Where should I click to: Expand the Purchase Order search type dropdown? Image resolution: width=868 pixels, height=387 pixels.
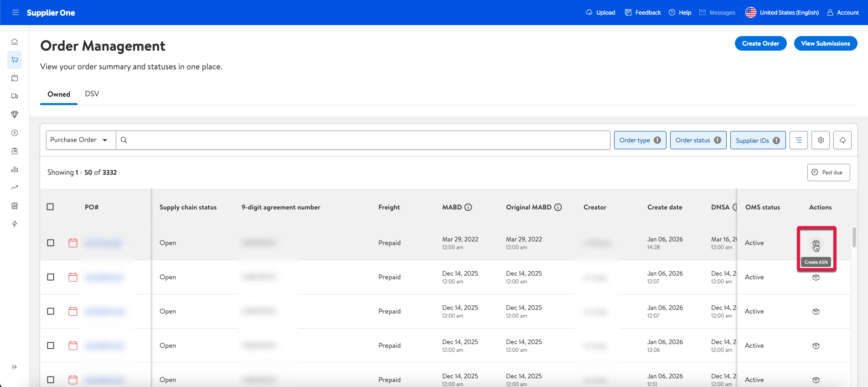(81, 140)
